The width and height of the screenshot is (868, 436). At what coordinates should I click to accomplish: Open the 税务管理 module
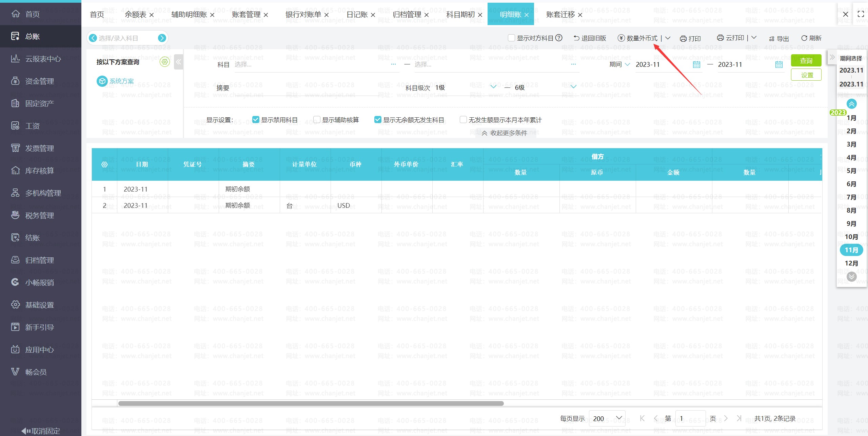click(x=39, y=215)
